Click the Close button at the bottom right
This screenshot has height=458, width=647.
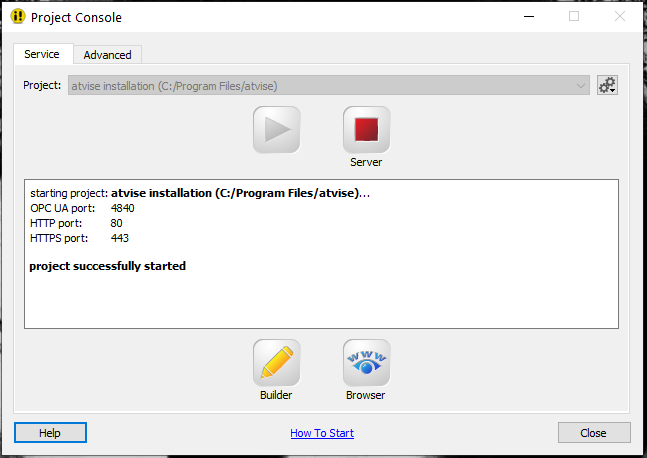(594, 433)
